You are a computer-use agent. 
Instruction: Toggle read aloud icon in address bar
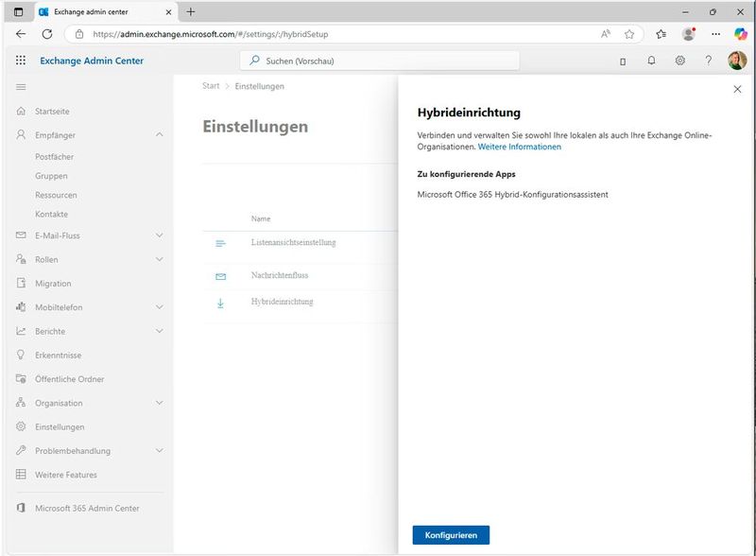(606, 34)
